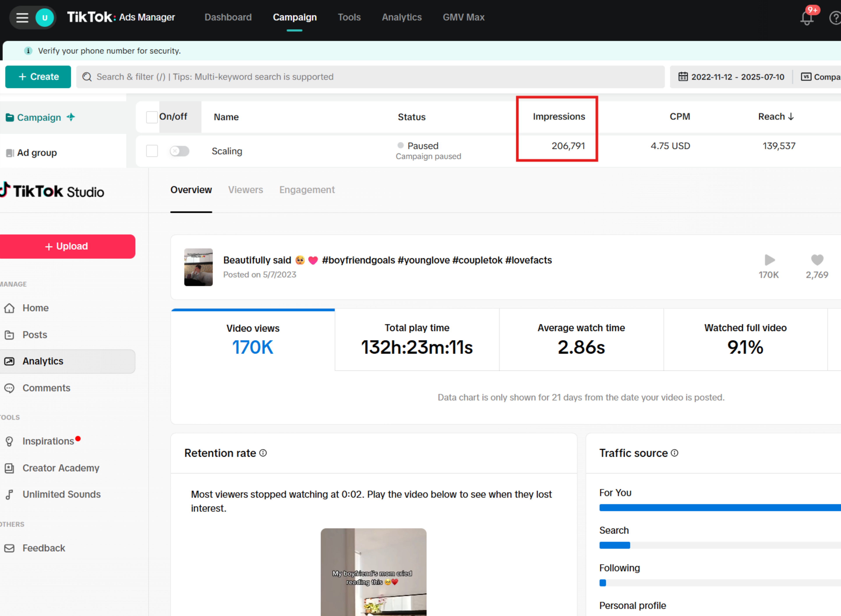Click the Search traffic bar

tap(720, 546)
